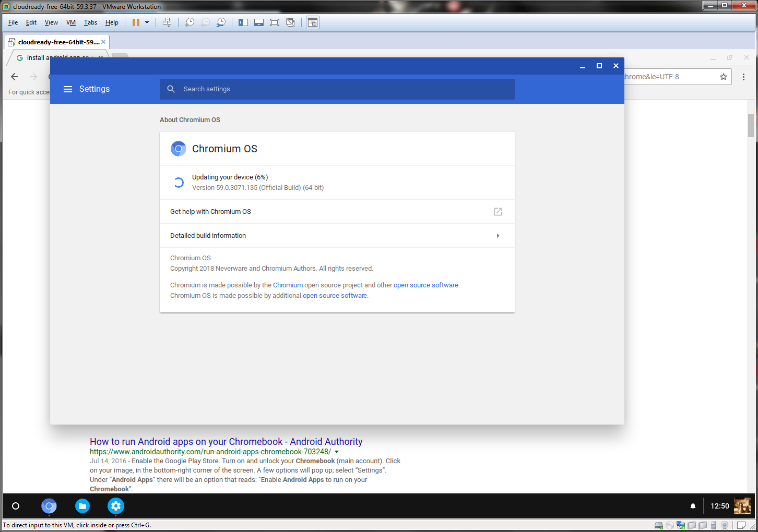This screenshot has height=532, width=758.
Task: Open the snapshot manager icon
Action: [221, 22]
